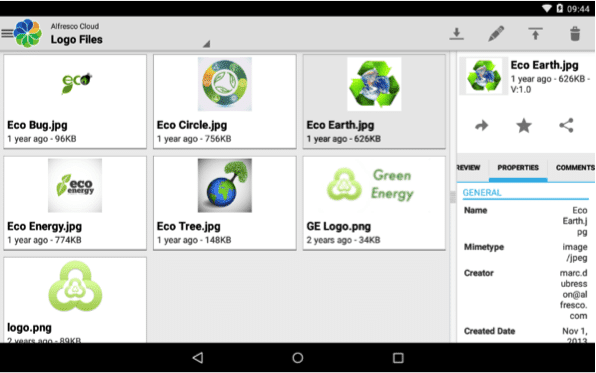The width and height of the screenshot is (596, 373).
Task: Download the selected file
Action: click(457, 34)
